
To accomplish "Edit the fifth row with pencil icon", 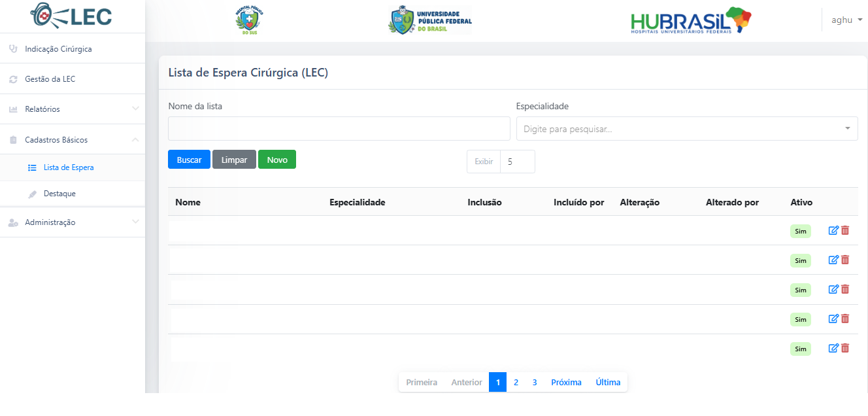I will click(833, 348).
